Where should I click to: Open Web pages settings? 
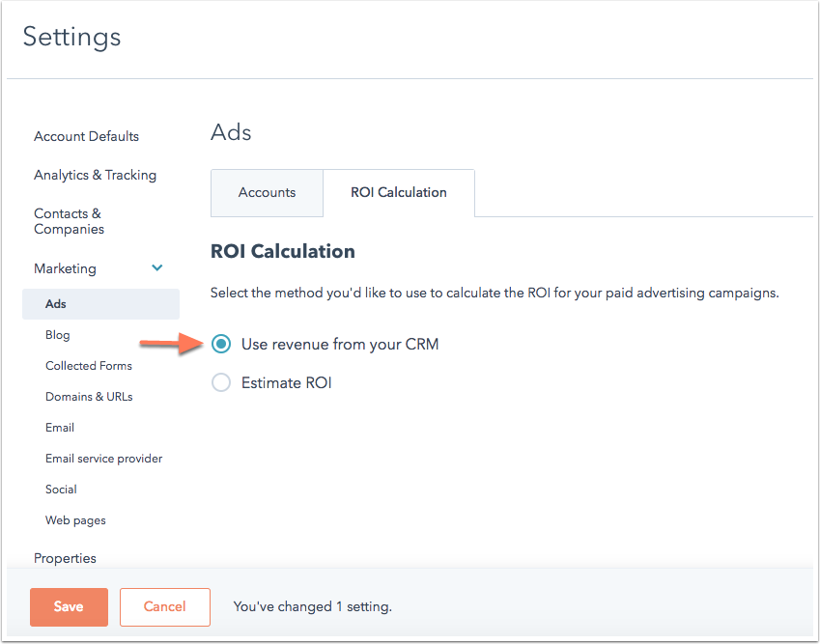coord(75,520)
